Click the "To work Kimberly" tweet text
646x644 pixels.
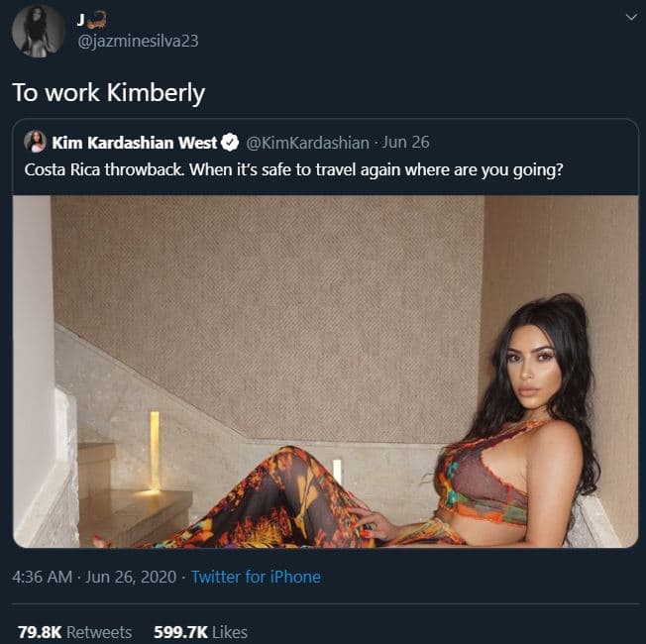[x=108, y=92]
